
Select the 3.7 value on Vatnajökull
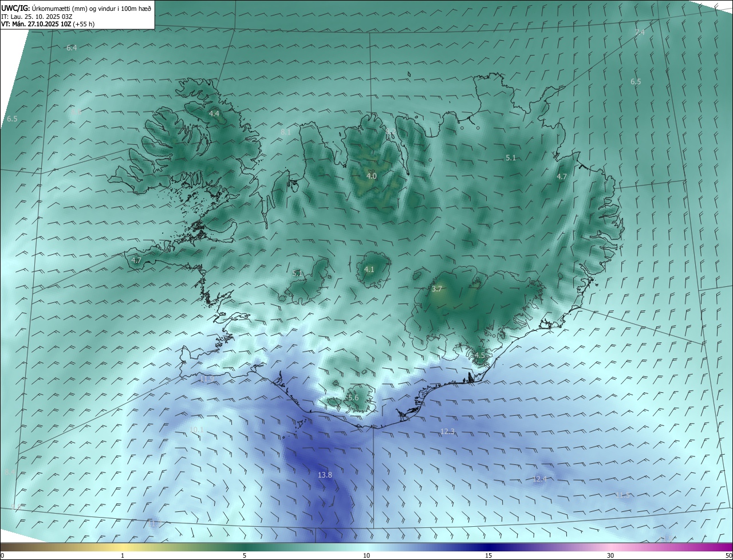click(x=437, y=289)
